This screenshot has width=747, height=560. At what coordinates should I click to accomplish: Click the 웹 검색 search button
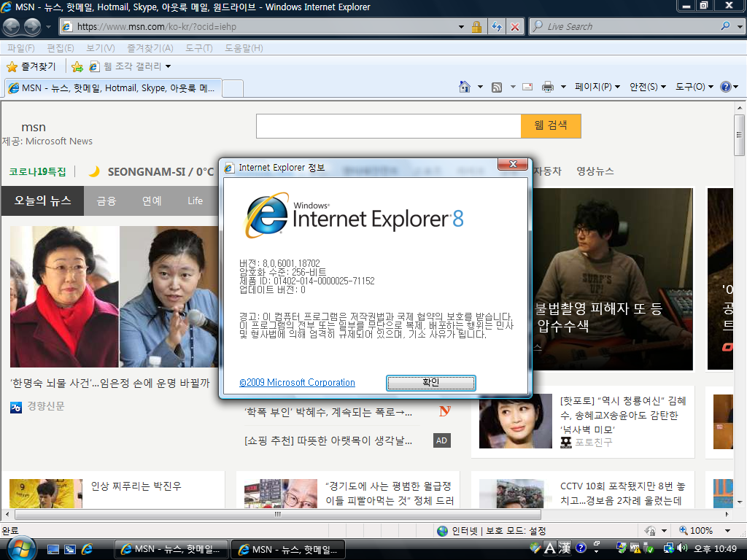click(x=551, y=125)
